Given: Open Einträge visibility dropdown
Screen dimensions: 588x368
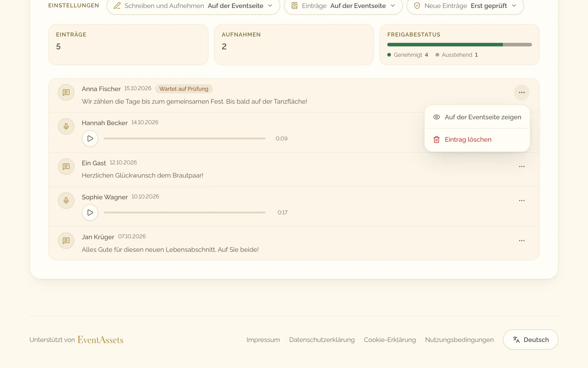Looking at the screenshot, I should [343, 6].
